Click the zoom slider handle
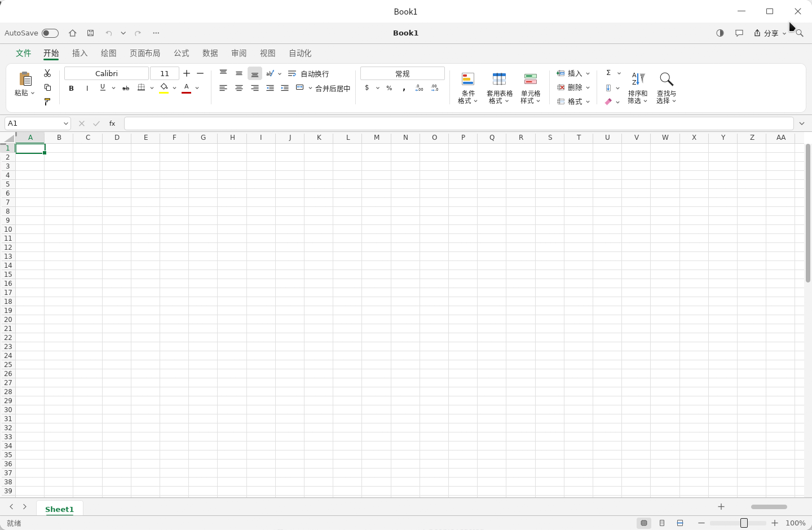Screen dimensions: 812x530 [x=744, y=523]
